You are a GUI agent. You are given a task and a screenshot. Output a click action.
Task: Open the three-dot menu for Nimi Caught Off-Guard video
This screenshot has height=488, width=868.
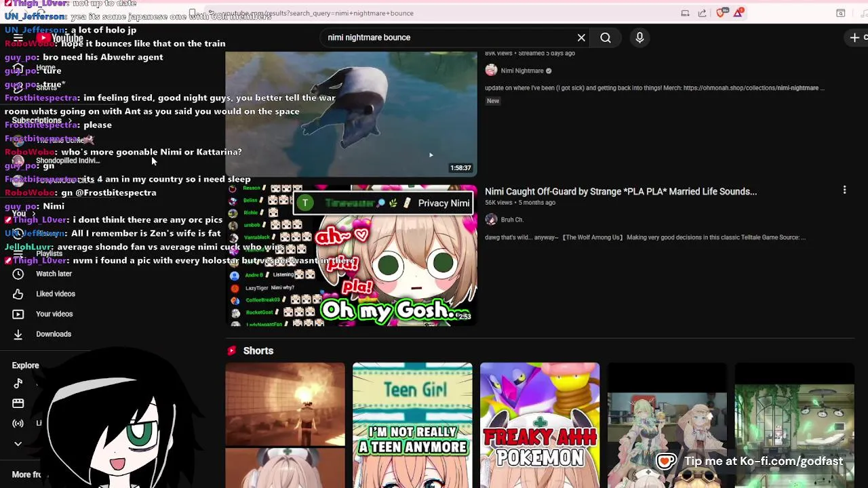pos(844,190)
